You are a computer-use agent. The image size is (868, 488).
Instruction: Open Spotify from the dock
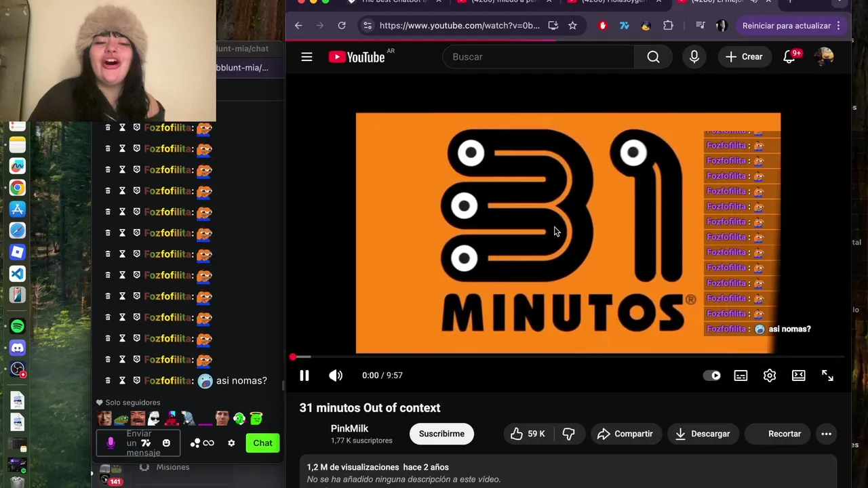coord(18,327)
